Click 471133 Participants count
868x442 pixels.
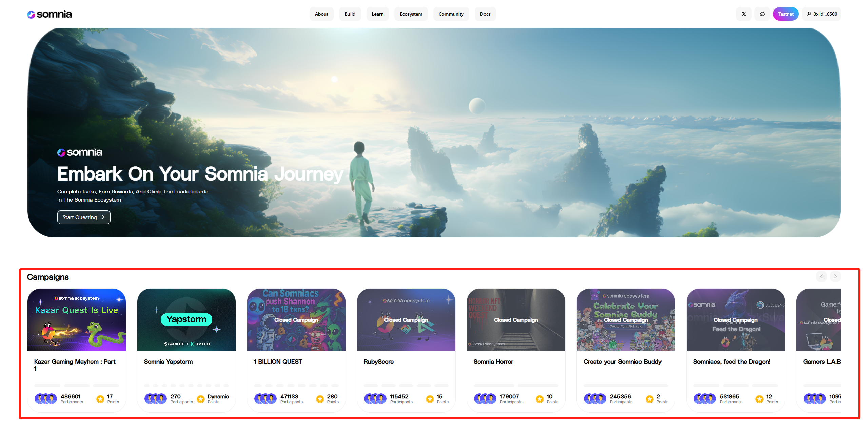[292, 399]
